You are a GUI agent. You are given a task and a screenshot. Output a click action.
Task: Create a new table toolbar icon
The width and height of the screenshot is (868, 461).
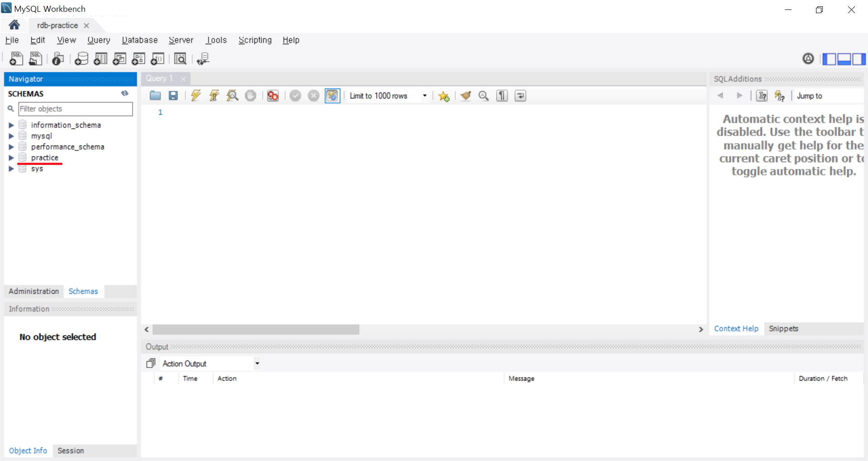pyautogui.click(x=100, y=59)
